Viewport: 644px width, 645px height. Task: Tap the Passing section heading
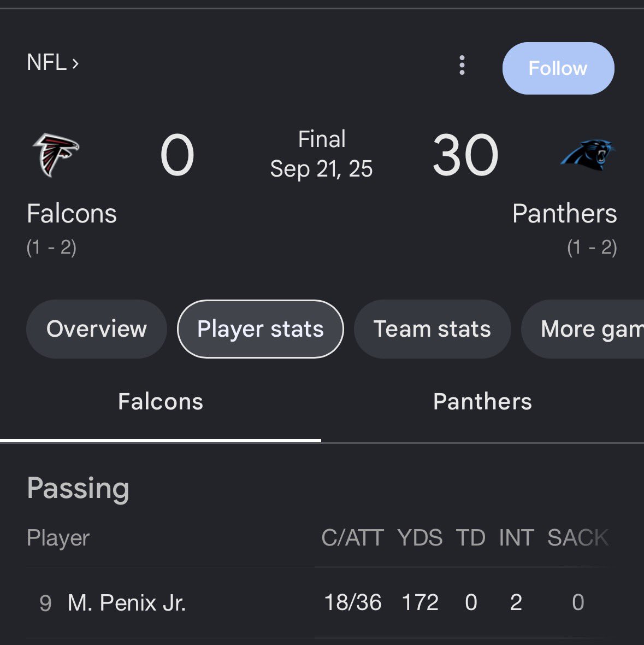(x=78, y=488)
